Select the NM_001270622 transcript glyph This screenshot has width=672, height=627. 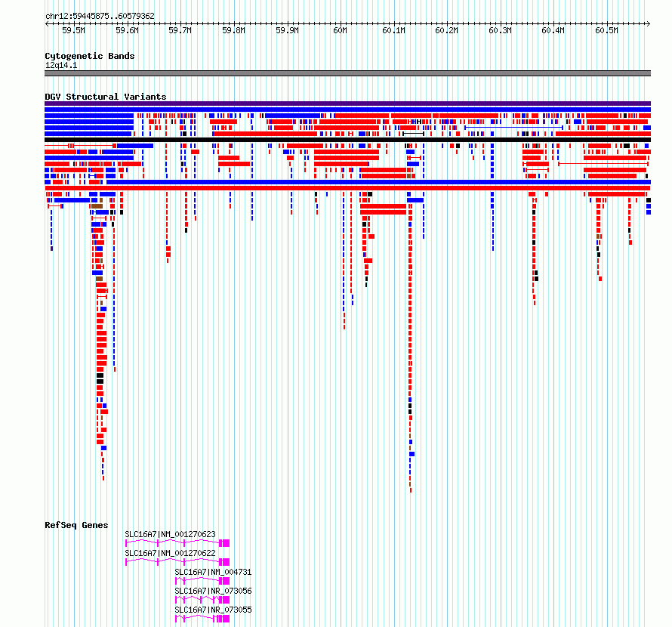click(177, 562)
